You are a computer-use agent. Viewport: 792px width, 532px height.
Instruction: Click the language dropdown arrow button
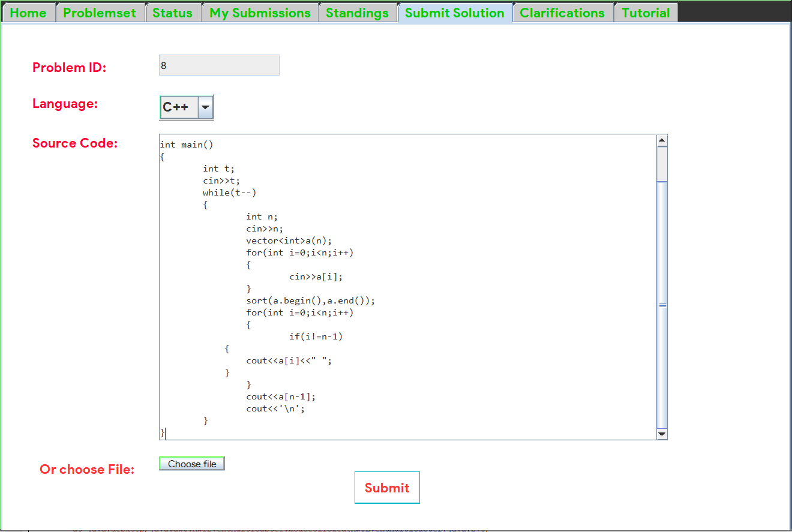[205, 107]
